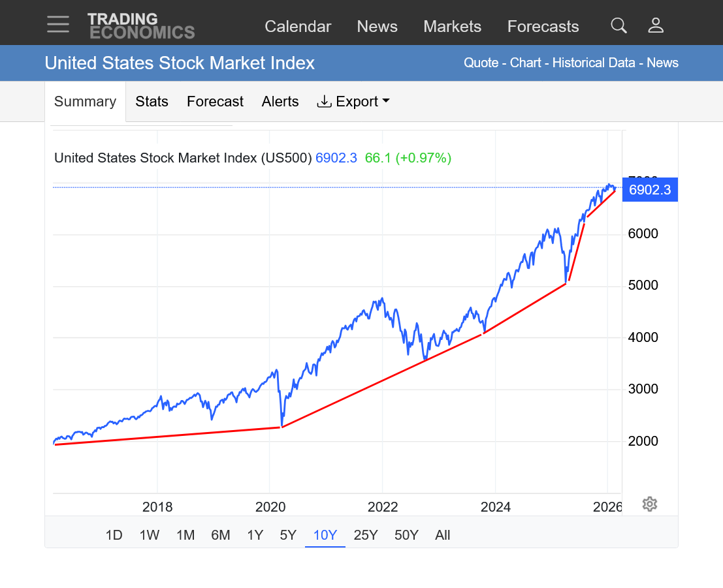Open the user account icon
This screenshot has height=588, width=723.
[656, 26]
